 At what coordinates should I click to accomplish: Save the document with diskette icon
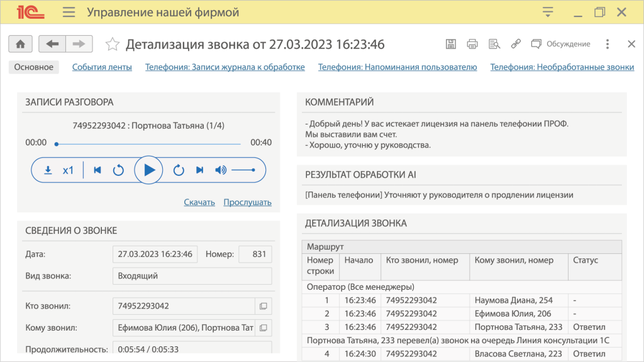tap(451, 44)
